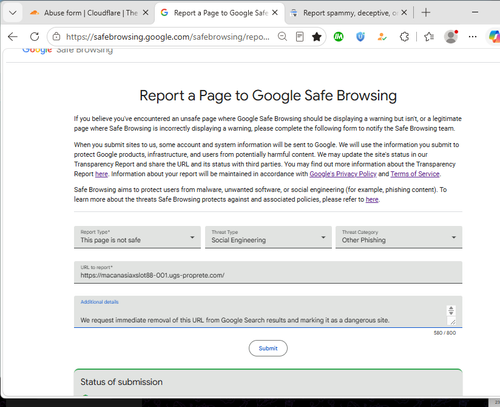This screenshot has height=407, width=500.
Task: Refresh the current page
Action: point(35,37)
